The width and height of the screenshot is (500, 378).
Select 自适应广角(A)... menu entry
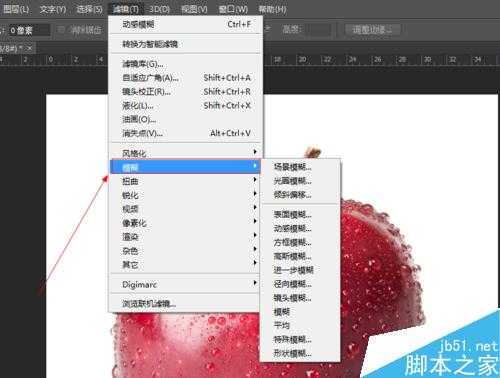click(x=186, y=78)
